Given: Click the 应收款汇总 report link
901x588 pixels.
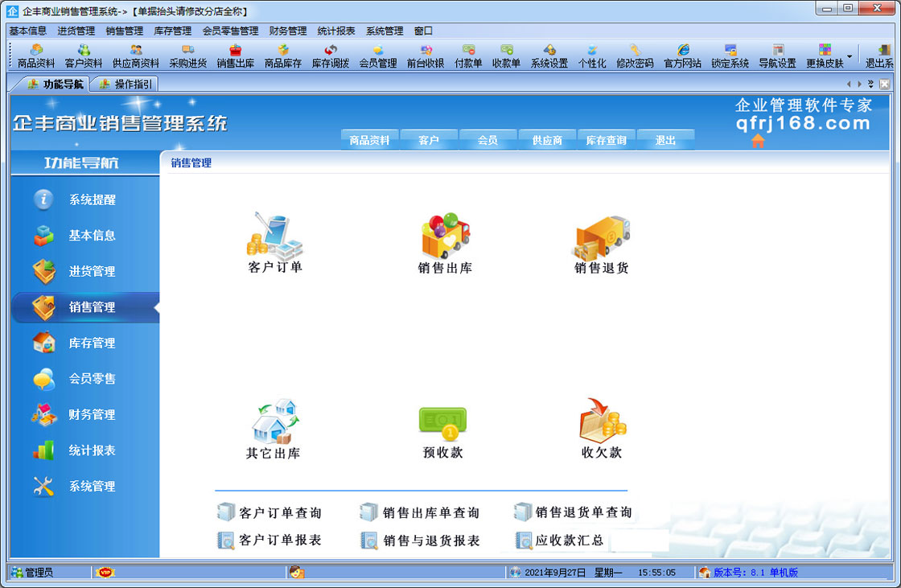Looking at the screenshot, I should coord(561,541).
